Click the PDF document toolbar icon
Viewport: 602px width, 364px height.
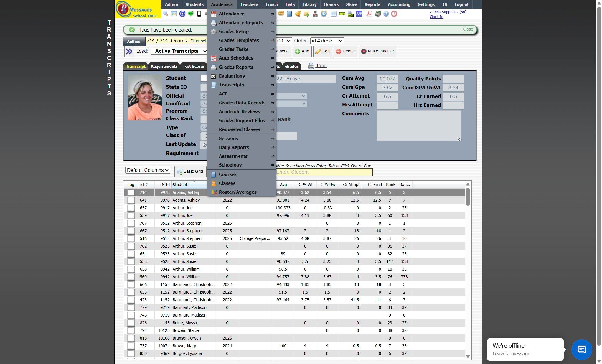(x=369, y=14)
